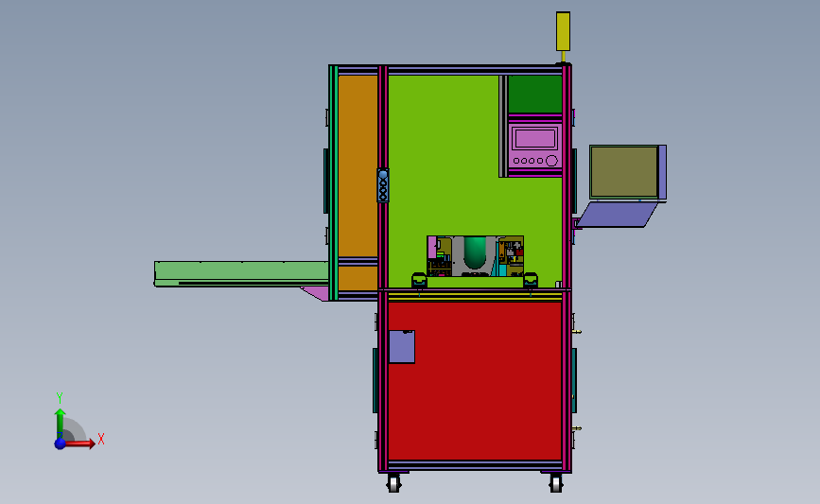Image resolution: width=820 pixels, height=504 pixels.
Task: Select the red lower cabinet door panel
Action: [x=475, y=382]
